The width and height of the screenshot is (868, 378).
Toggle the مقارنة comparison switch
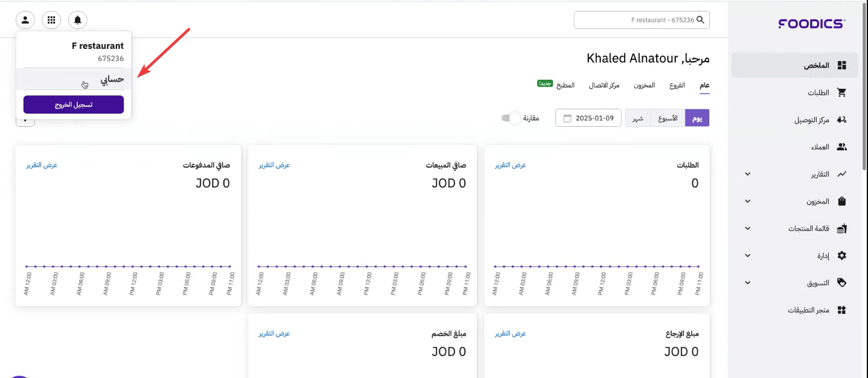511,118
